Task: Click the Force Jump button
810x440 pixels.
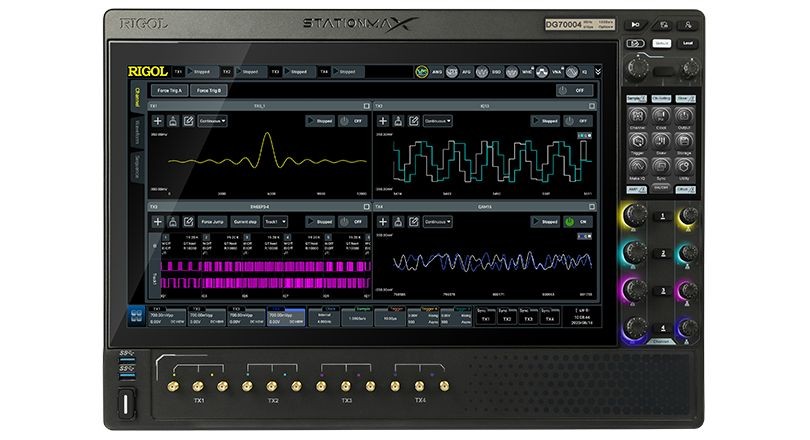Action: [212, 222]
